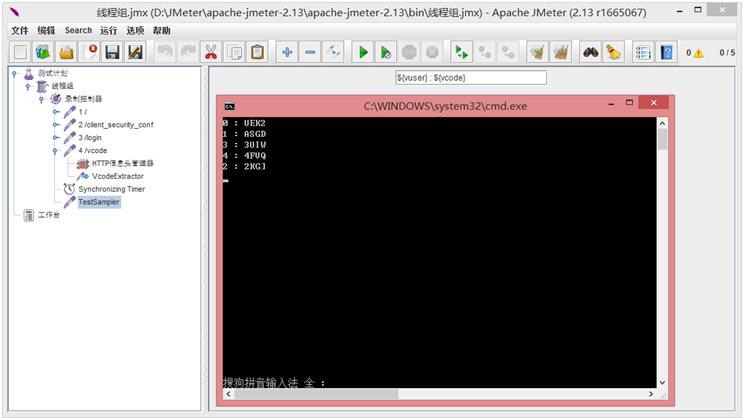Select 录制控制器 in the tree
The width and height of the screenshot is (744, 420).
83,99
